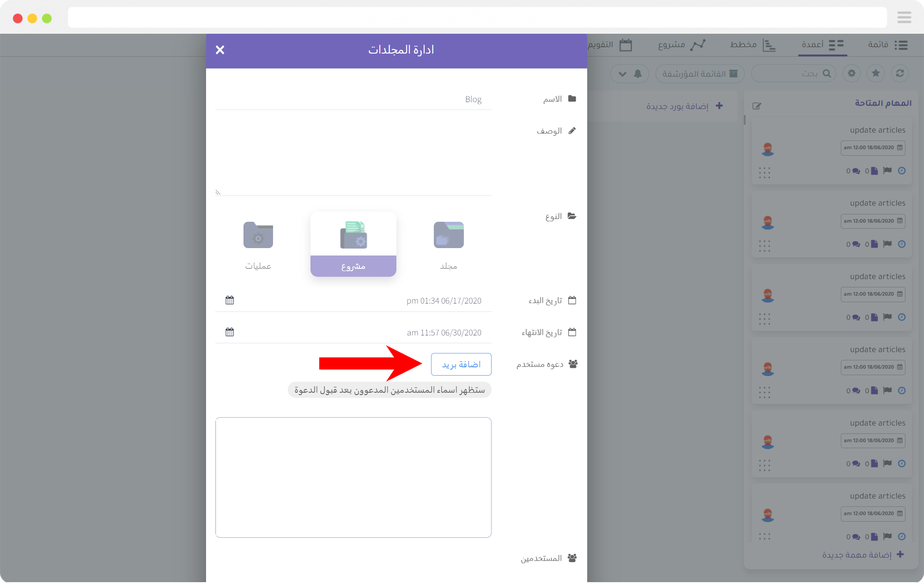924x584 pixels.
Task: Click the clock icon on first task card
Action: coord(902,170)
